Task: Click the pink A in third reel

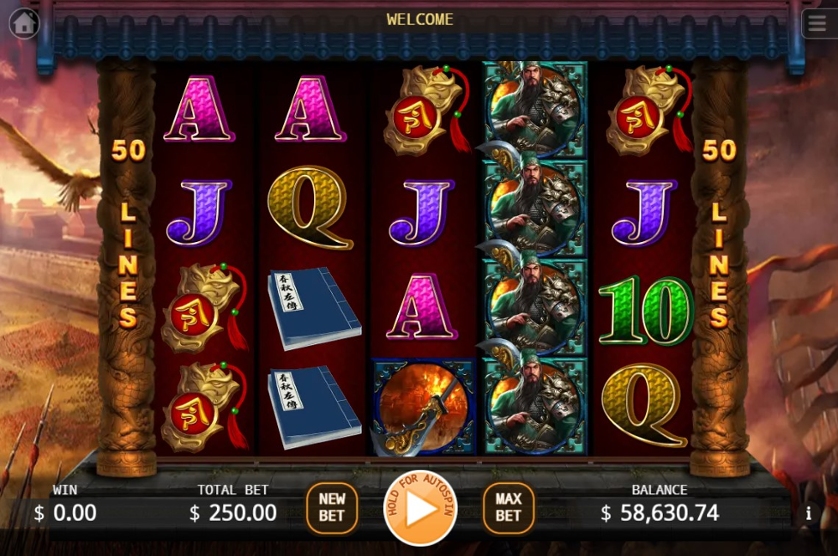Action: pos(422,307)
